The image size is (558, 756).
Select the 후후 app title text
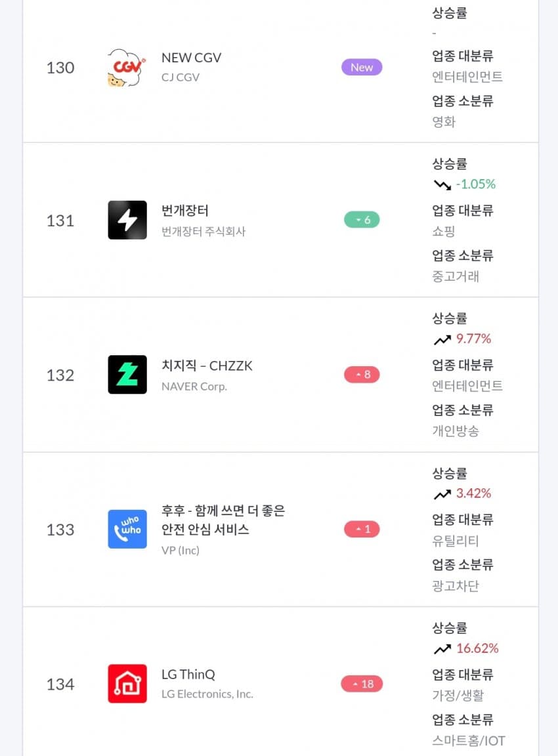point(223,520)
